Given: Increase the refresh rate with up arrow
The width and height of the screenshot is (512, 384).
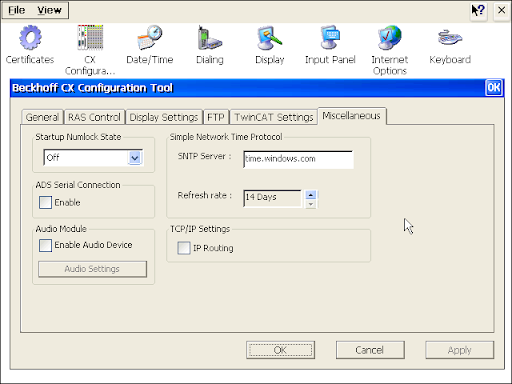Looking at the screenshot, I should tap(311, 195).
